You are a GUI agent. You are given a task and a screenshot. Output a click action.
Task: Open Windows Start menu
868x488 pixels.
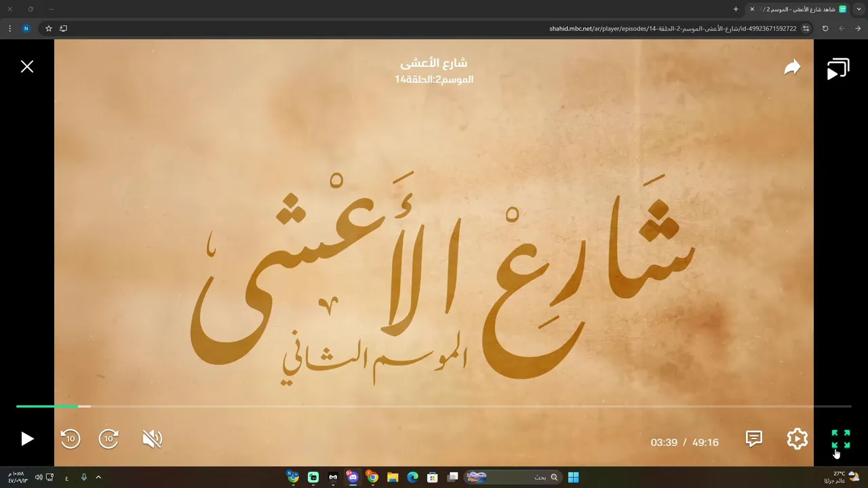click(x=573, y=477)
